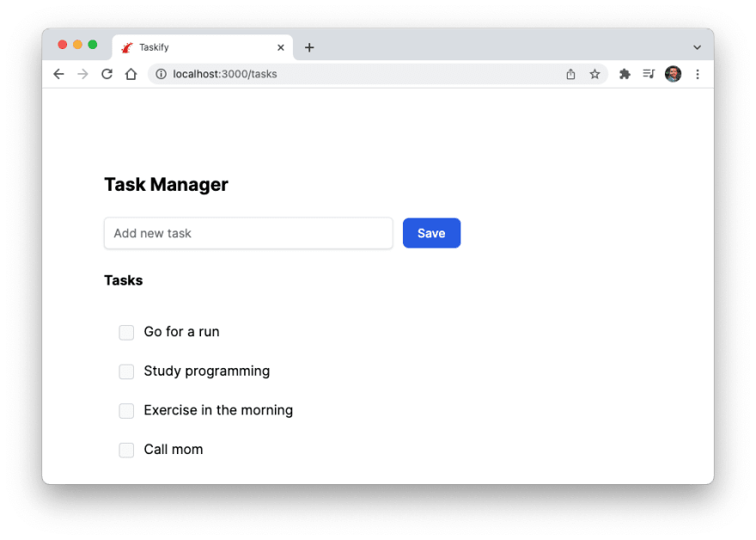
Task: Click the Study programming label
Action: (x=207, y=371)
